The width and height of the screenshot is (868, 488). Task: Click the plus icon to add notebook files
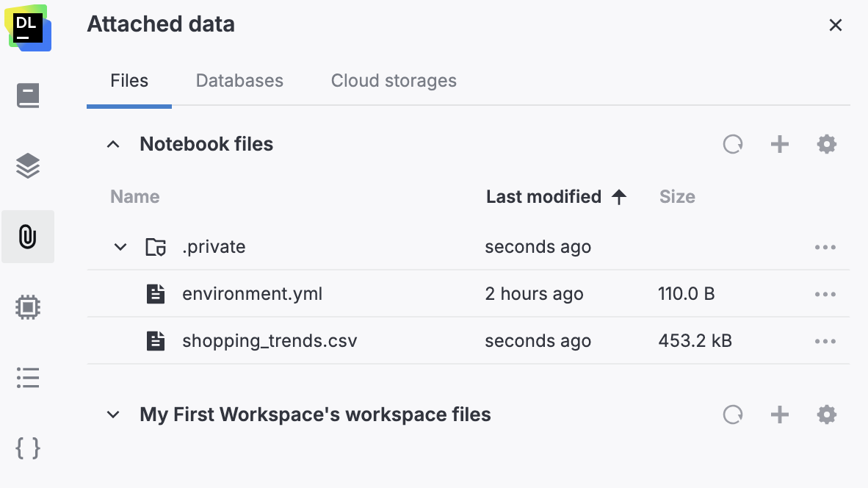779,144
